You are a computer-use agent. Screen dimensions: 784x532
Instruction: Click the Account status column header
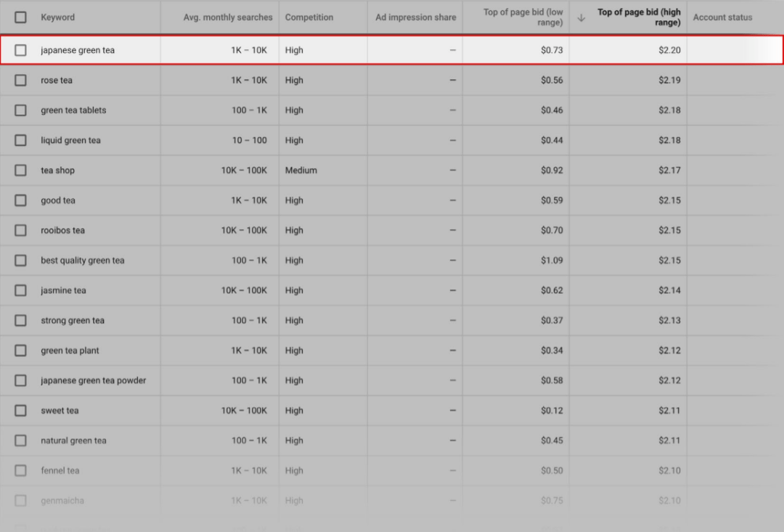pyautogui.click(x=722, y=17)
